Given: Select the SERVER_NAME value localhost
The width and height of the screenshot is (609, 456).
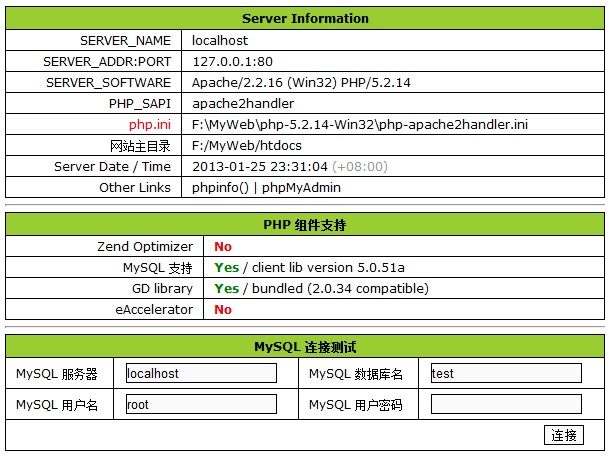Looking at the screenshot, I should click(x=220, y=40).
